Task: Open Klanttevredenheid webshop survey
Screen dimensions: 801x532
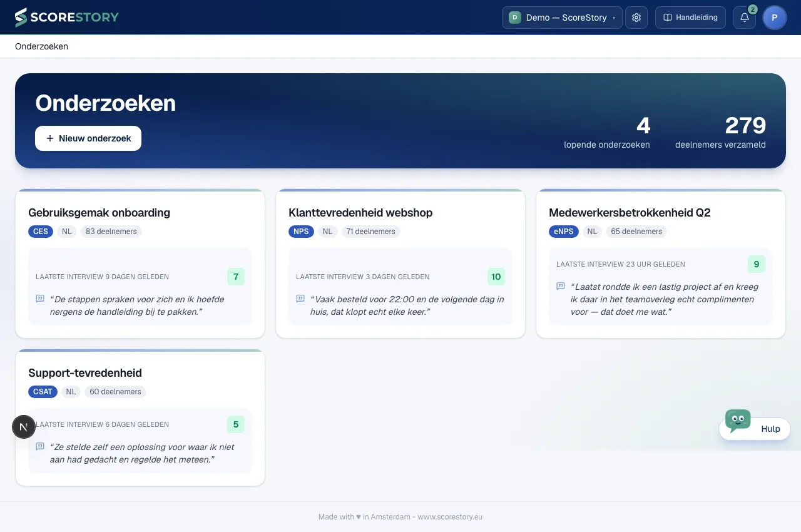Action: pyautogui.click(x=360, y=213)
